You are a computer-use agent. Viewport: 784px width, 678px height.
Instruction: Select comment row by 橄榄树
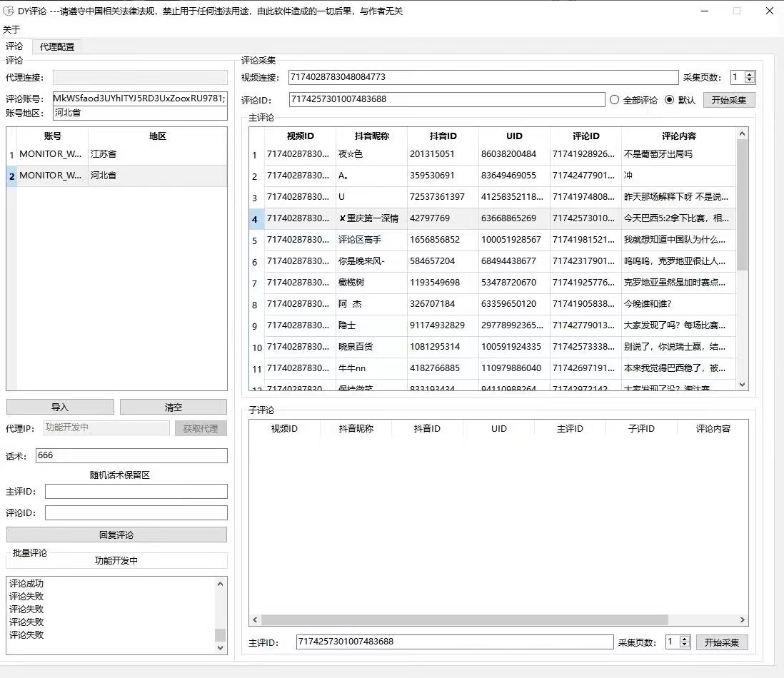click(x=493, y=283)
